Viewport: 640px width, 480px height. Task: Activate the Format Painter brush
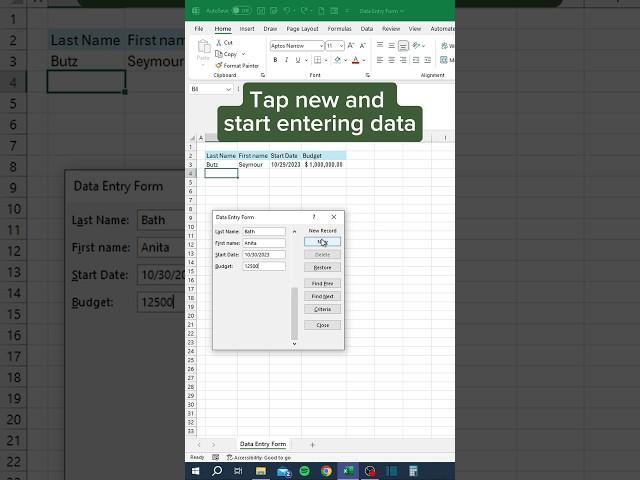219,65
